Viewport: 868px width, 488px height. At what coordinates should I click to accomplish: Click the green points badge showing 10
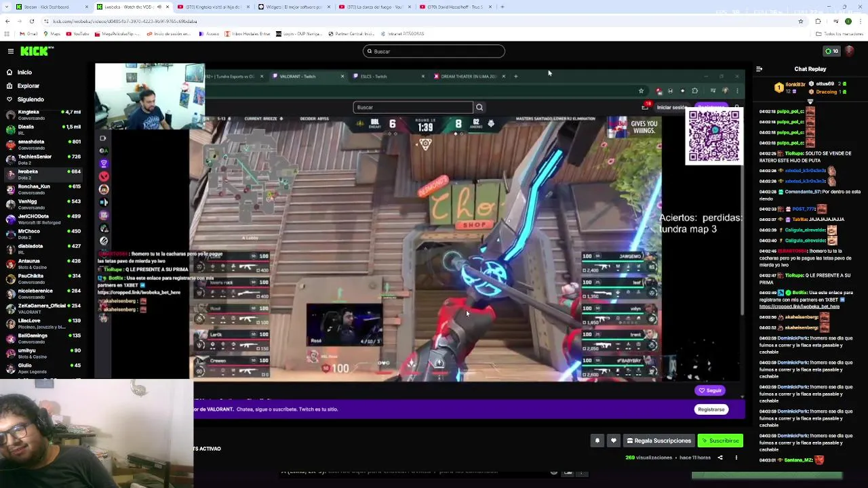[x=831, y=51]
